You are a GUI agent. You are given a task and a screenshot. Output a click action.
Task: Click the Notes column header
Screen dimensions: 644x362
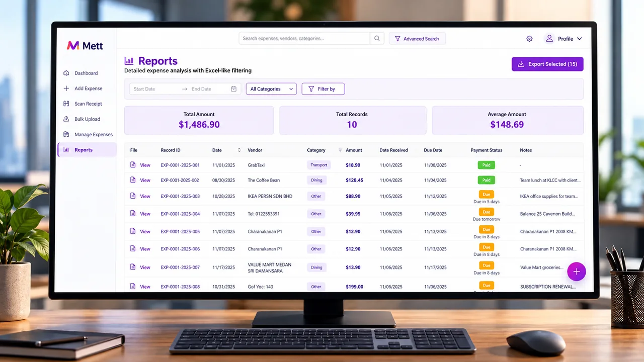tap(526, 150)
